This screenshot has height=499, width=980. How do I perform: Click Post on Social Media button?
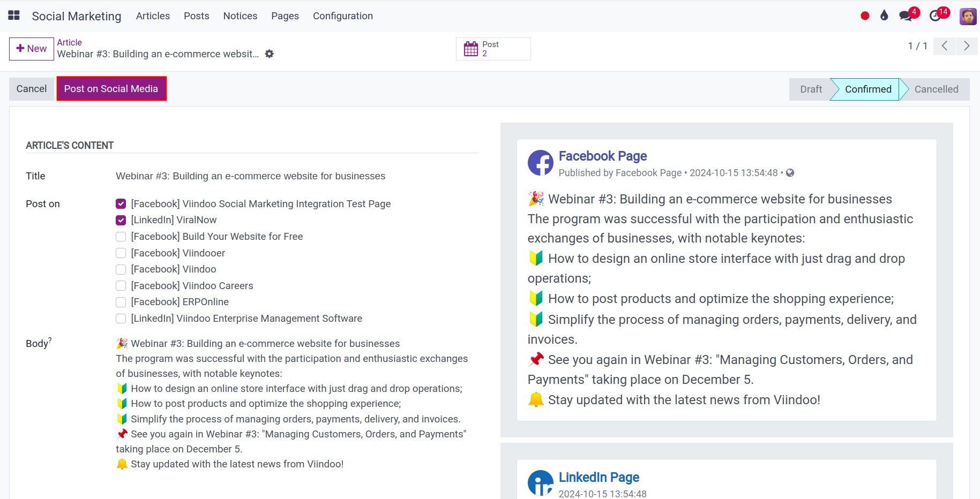point(111,89)
